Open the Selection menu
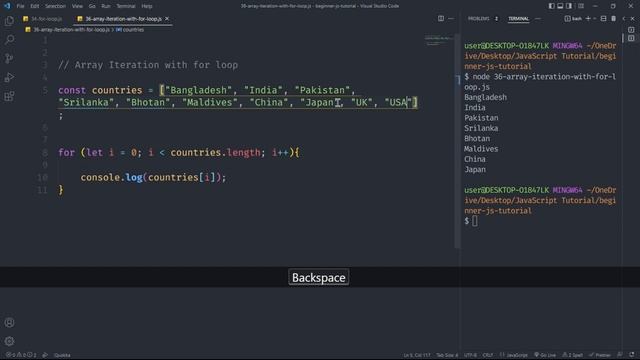640x360 pixels. [55, 6]
